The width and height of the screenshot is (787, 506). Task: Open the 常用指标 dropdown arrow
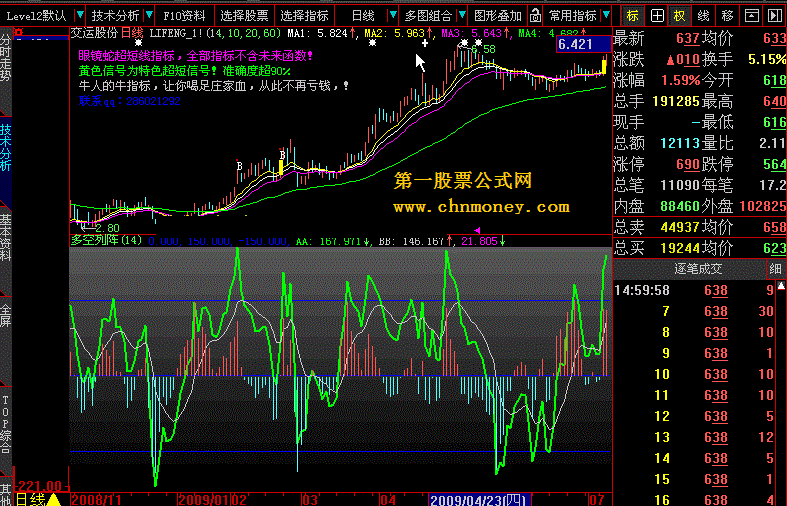(x=606, y=15)
